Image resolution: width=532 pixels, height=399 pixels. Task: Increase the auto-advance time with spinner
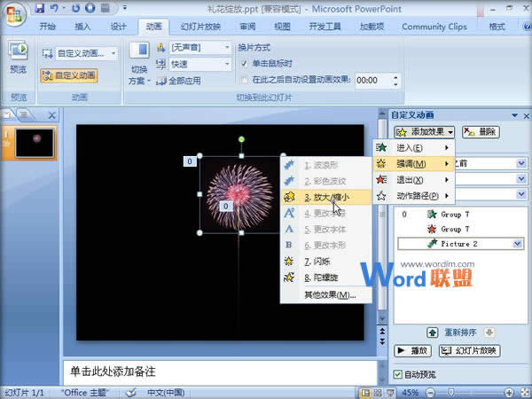tap(395, 77)
